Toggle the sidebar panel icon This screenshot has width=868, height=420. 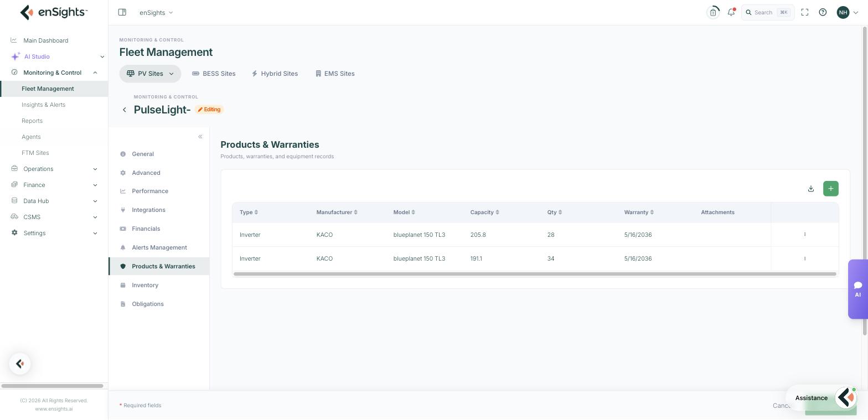(x=122, y=12)
